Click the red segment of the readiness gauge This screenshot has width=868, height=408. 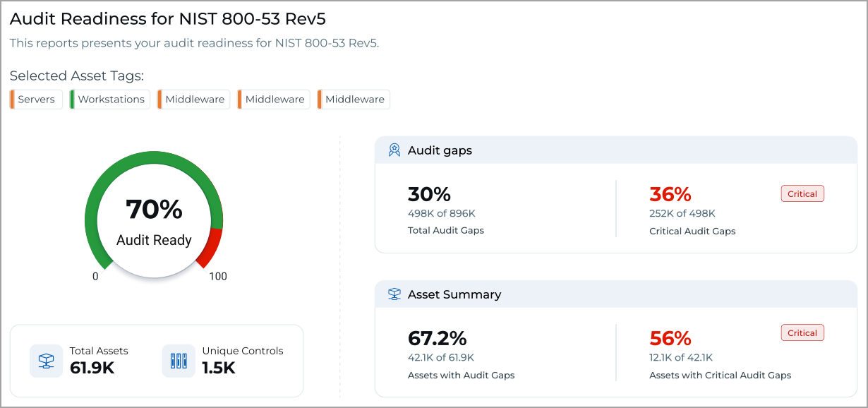pos(211,248)
